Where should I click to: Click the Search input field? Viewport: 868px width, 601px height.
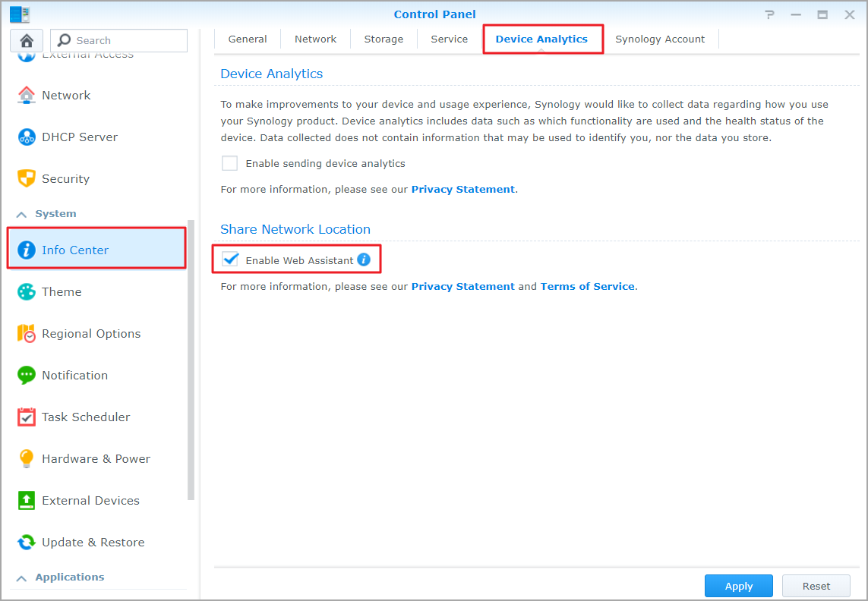coord(119,40)
